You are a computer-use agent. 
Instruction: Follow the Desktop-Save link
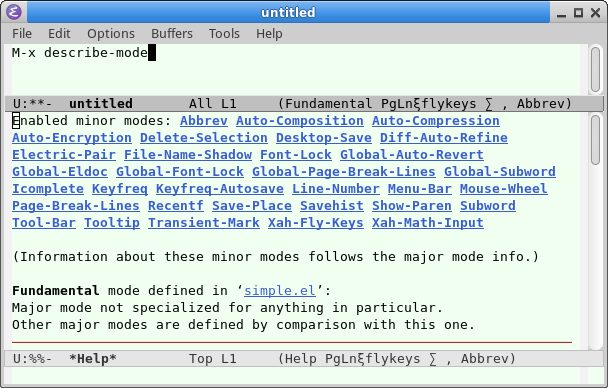pyautogui.click(x=324, y=138)
